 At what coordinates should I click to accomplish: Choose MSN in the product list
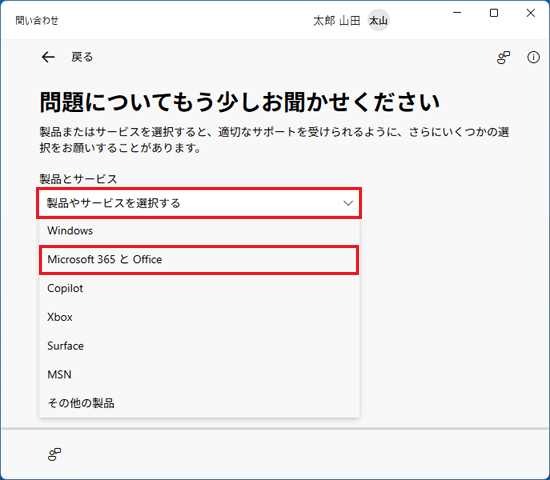pyautogui.click(x=199, y=375)
